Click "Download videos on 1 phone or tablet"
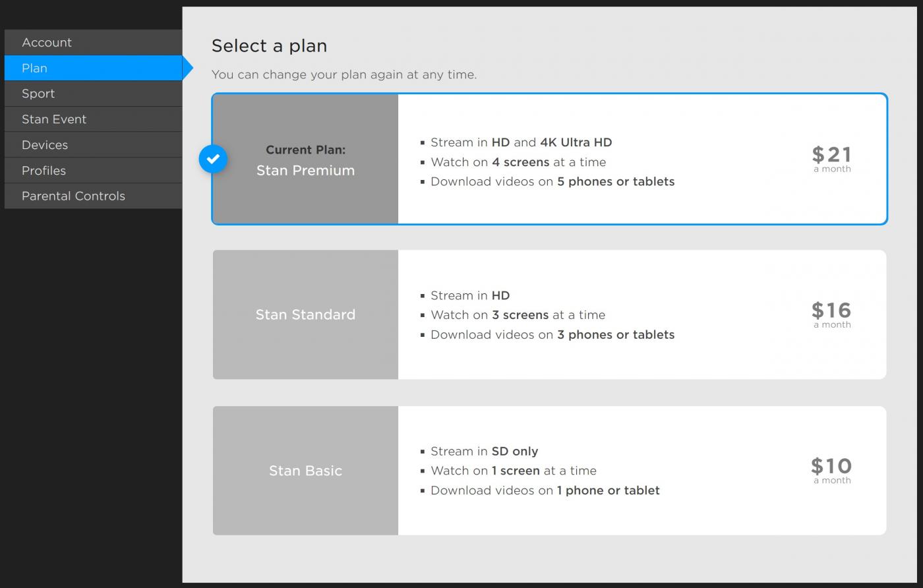923x588 pixels. point(545,490)
